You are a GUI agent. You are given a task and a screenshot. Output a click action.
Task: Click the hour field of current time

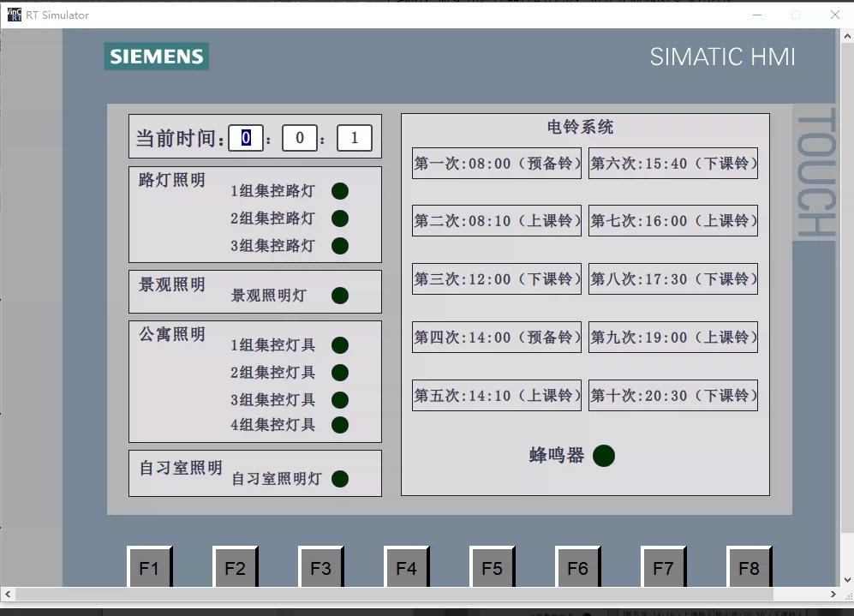click(246, 138)
